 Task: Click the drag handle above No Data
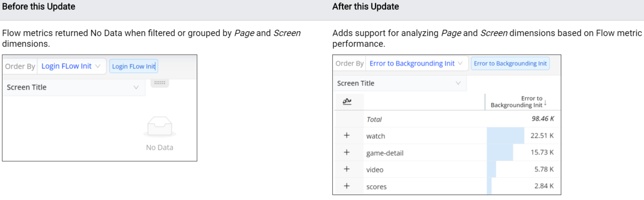click(x=160, y=83)
